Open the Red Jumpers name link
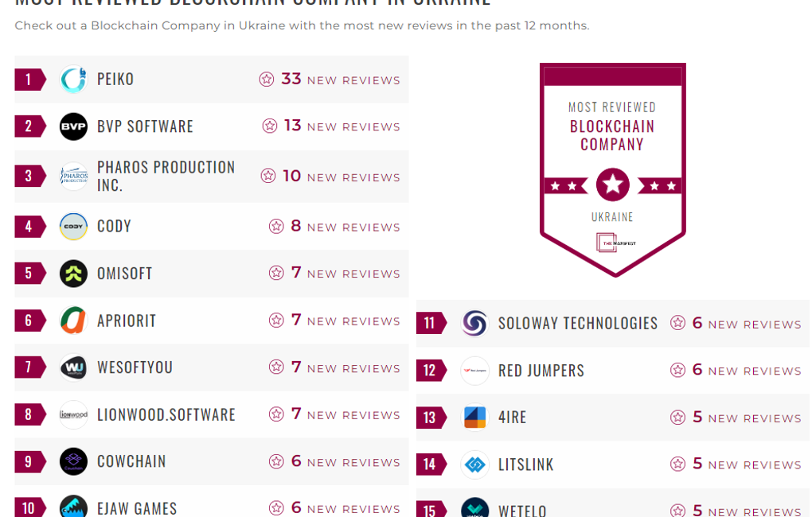Viewport: 812px width, 517px height. coord(541,371)
